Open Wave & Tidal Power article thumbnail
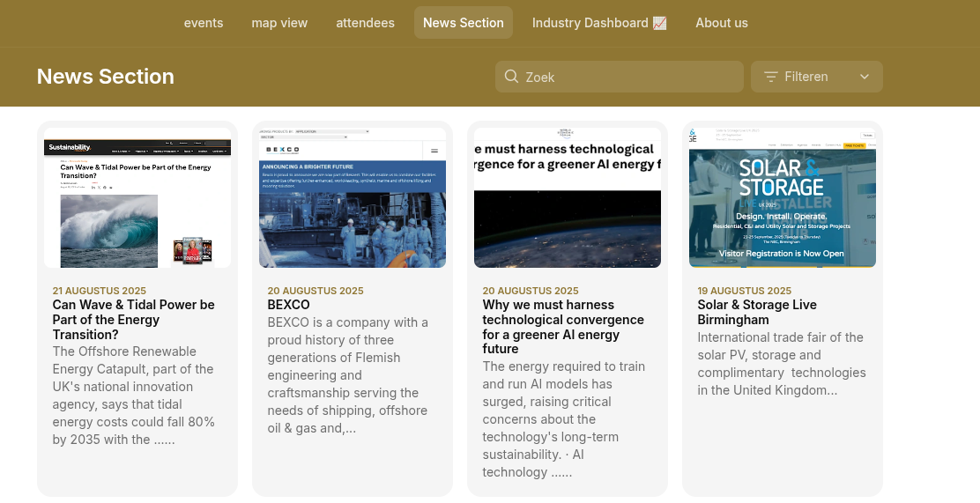 point(137,198)
